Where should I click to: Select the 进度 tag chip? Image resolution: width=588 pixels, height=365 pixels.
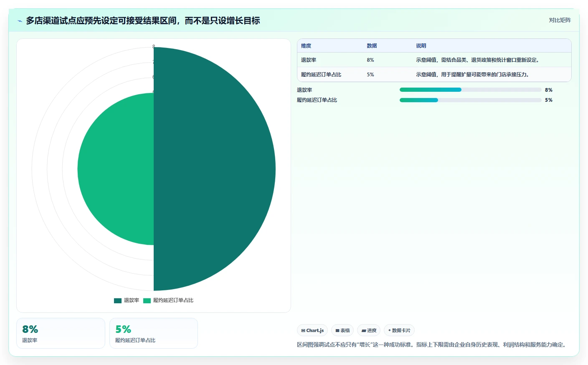(x=369, y=330)
